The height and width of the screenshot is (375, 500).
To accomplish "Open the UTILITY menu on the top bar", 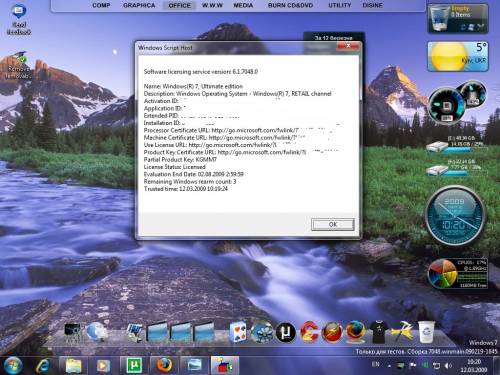I will pyautogui.click(x=340, y=5).
